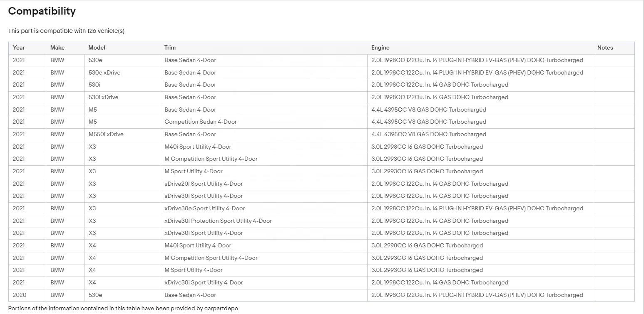Viewport: 644px width, 314px height.
Task: Click the X3 M40i row's 3.0L 2998CC engine
Action: pyautogui.click(x=427, y=147)
